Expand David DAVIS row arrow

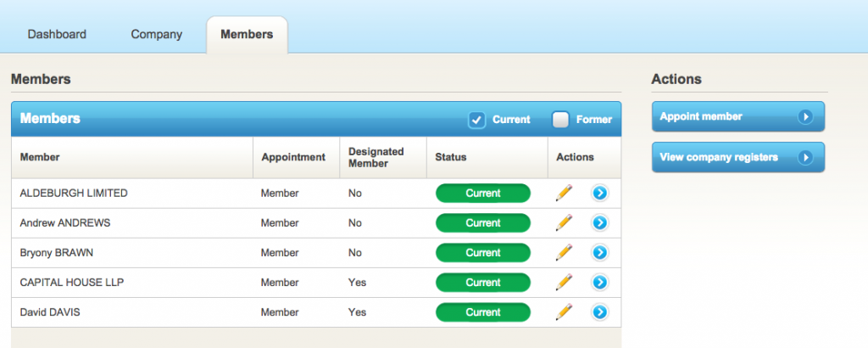pyautogui.click(x=599, y=312)
